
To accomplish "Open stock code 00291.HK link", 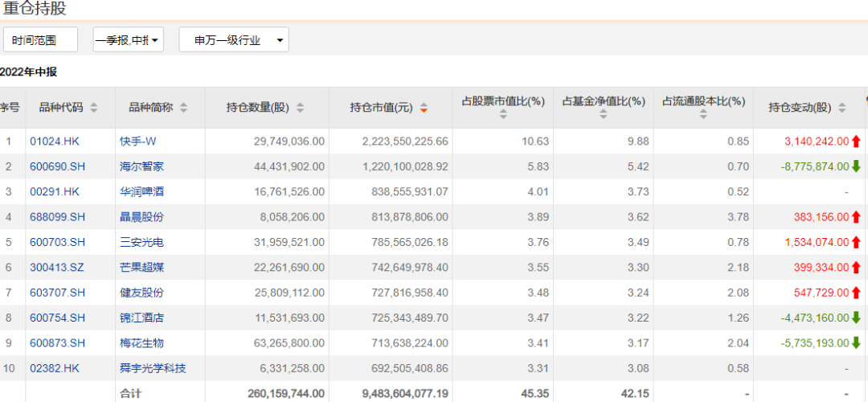I will (x=55, y=191).
